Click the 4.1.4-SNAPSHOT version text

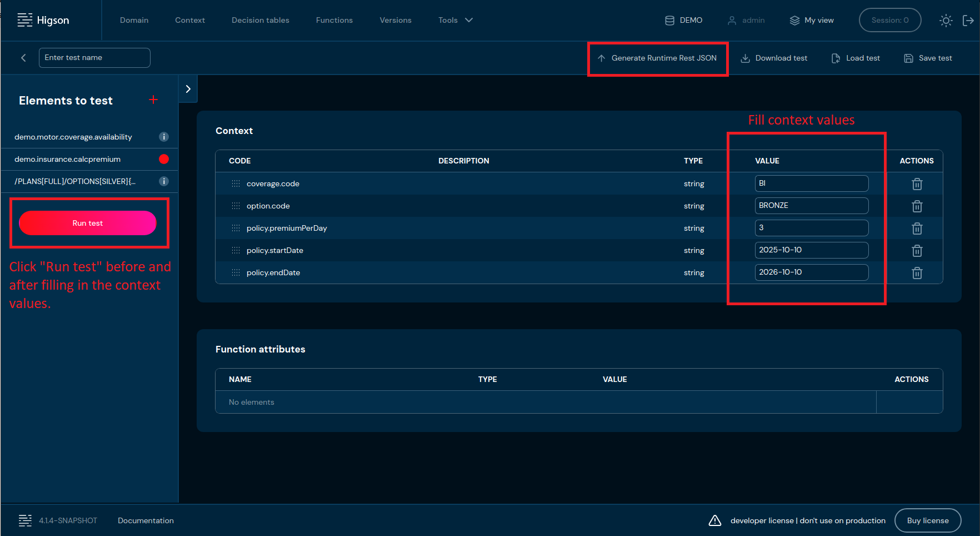[x=68, y=520]
